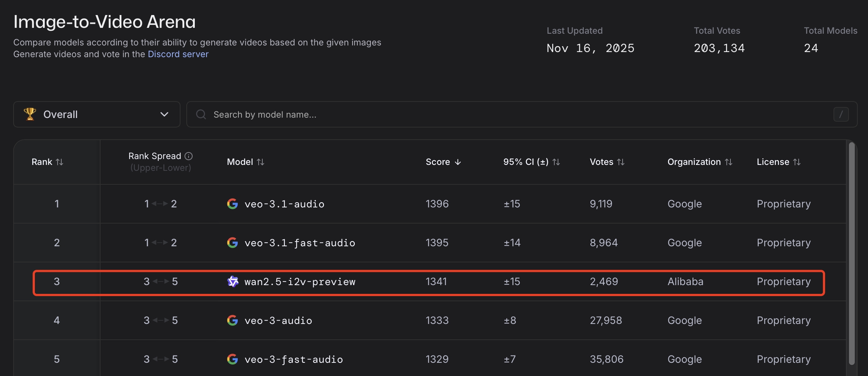
Task: Click Google logo beside veo-3.1-audio
Action: pos(232,204)
